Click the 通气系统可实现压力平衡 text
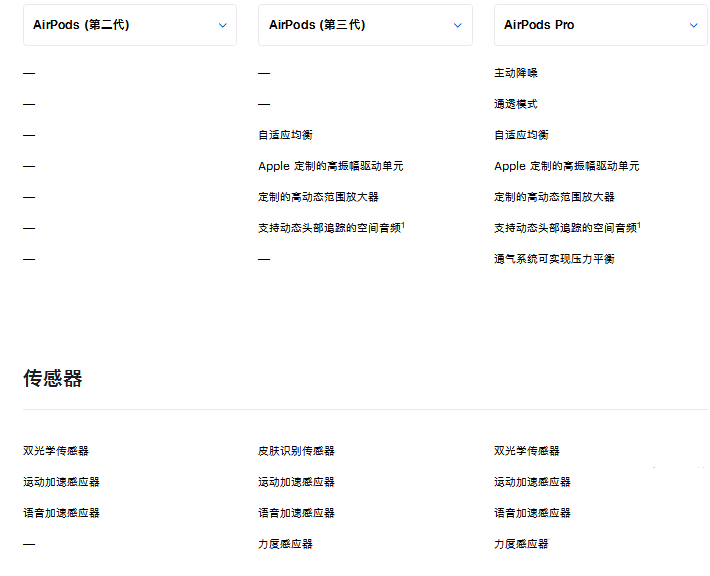 [554, 259]
